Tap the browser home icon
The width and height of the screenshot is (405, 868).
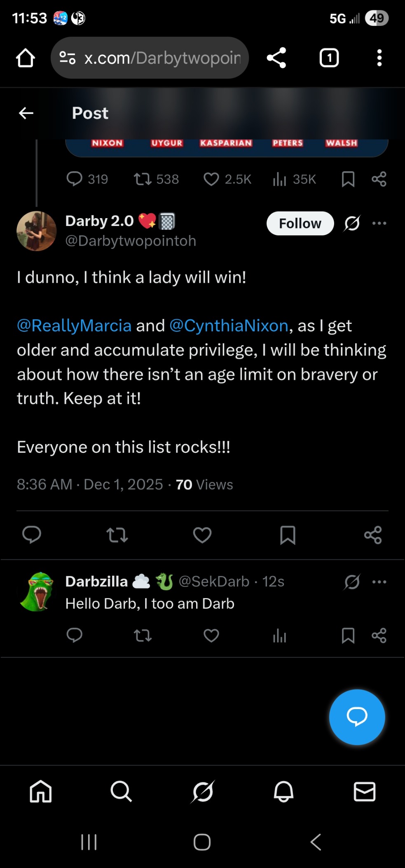coord(26,58)
